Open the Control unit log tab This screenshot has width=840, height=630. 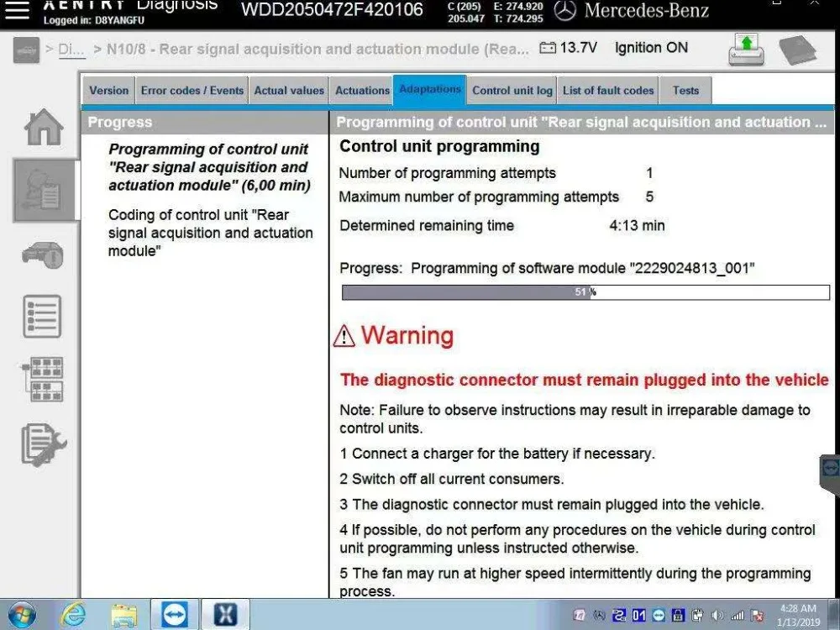pyautogui.click(x=512, y=91)
